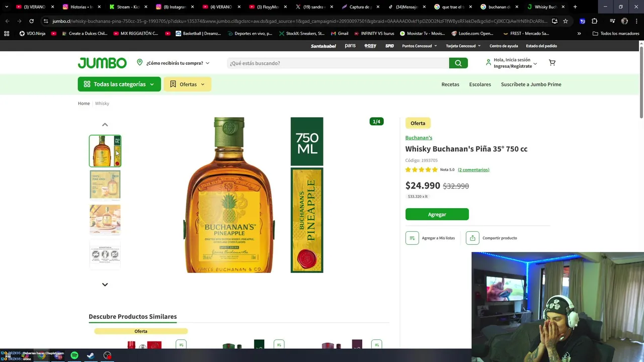Go to Recetas page
The height and width of the screenshot is (362, 644).
pyautogui.click(x=450, y=84)
